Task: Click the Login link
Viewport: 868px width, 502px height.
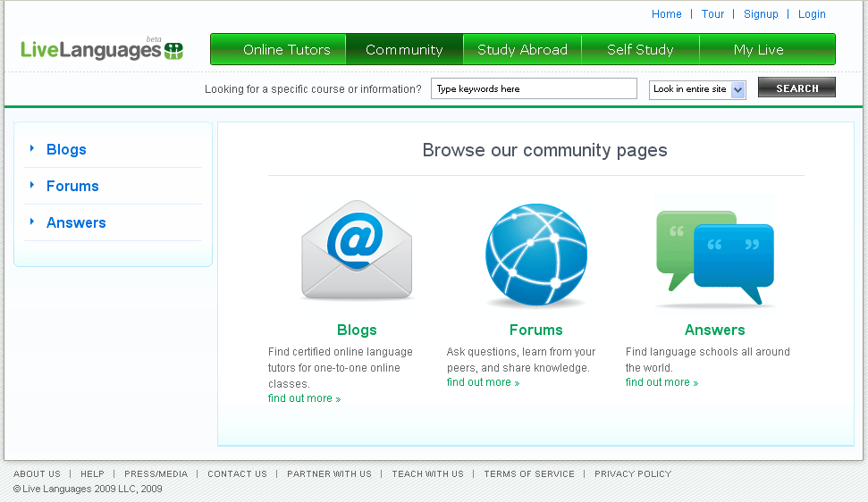Action: coord(812,14)
